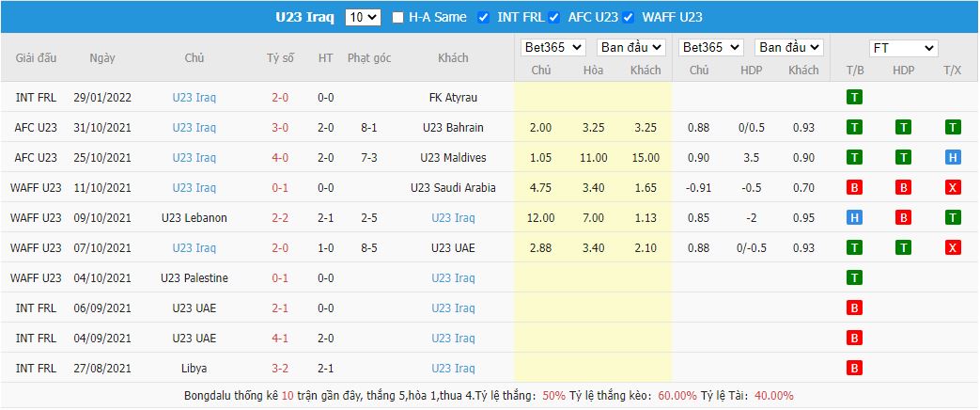Click the red X badge in the U23 Saudi Arabia row
980x410 pixels.
[951, 187]
